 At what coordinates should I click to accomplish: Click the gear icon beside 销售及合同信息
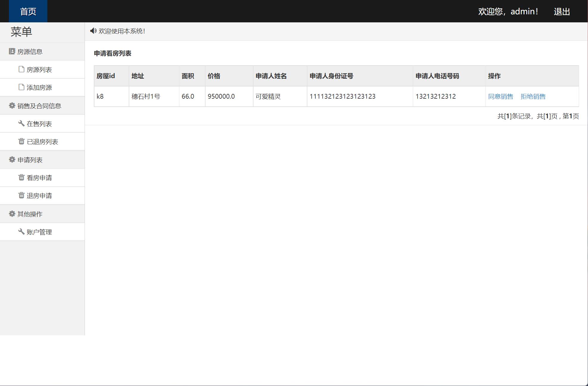[x=12, y=106]
